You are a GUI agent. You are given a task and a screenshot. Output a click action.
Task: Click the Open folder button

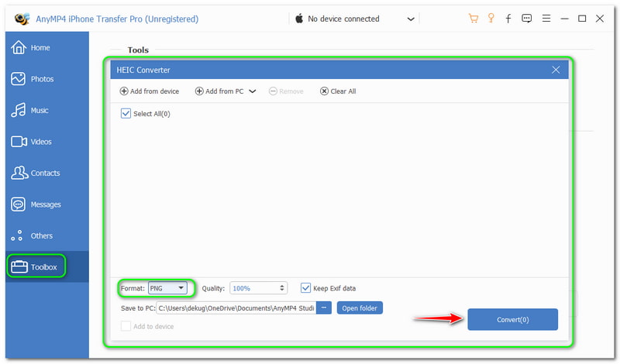[x=360, y=308]
